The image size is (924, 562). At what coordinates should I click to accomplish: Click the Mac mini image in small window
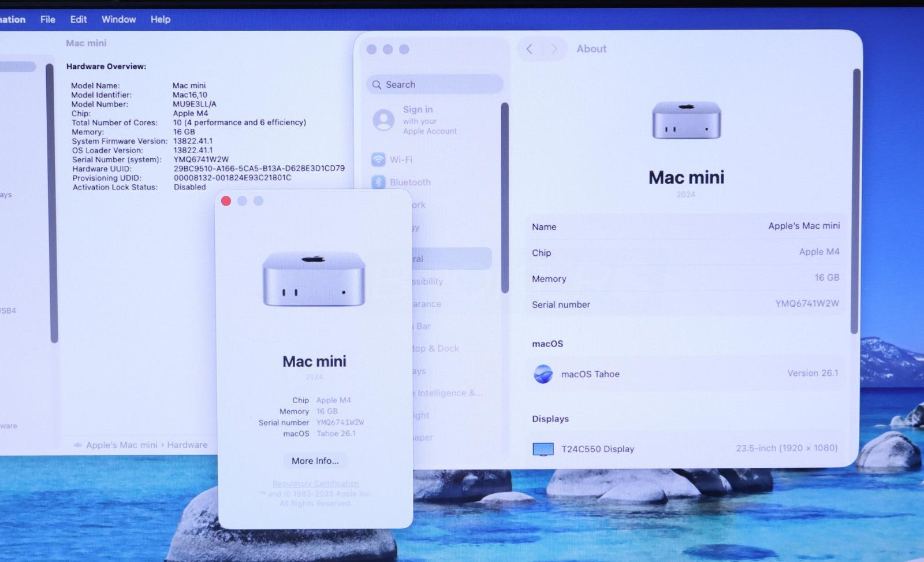click(x=314, y=278)
